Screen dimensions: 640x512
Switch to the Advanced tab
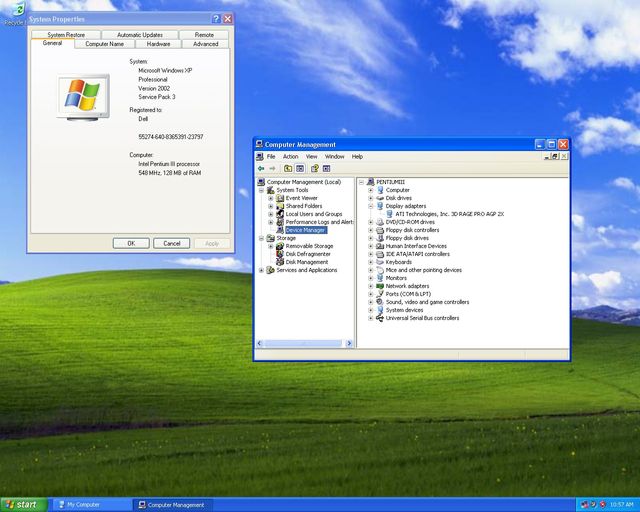pos(205,44)
